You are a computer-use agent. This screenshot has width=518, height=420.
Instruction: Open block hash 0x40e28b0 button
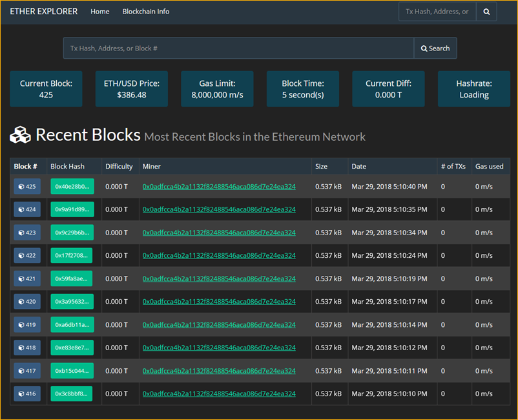72,187
